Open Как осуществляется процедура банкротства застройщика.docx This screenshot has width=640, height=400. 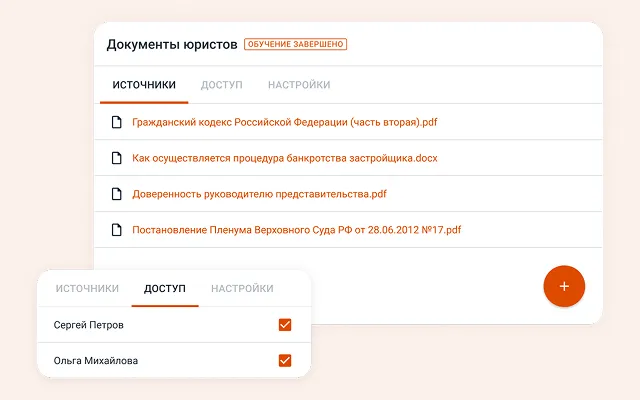[284, 158]
